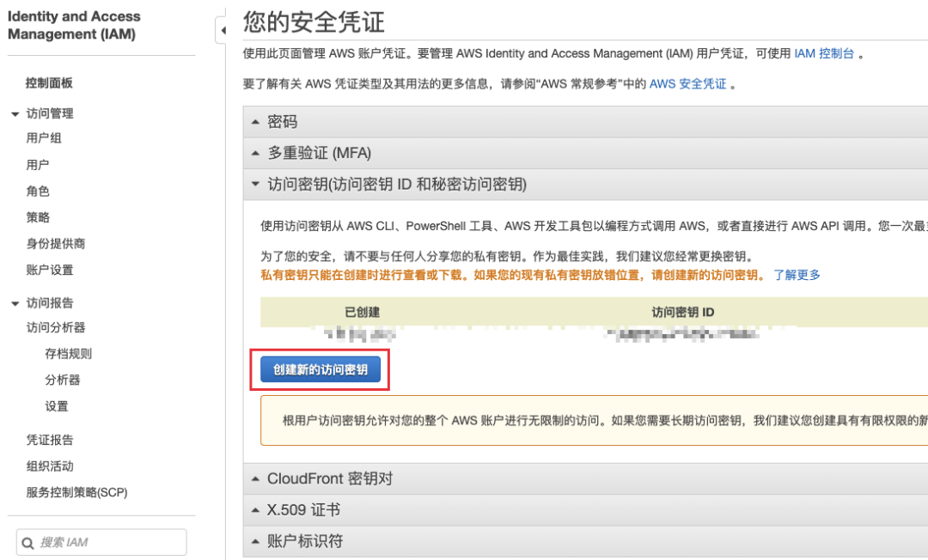The height and width of the screenshot is (560, 928).
Task: Collapse the 访问报告 section in the sidebar
Action: (x=15, y=303)
